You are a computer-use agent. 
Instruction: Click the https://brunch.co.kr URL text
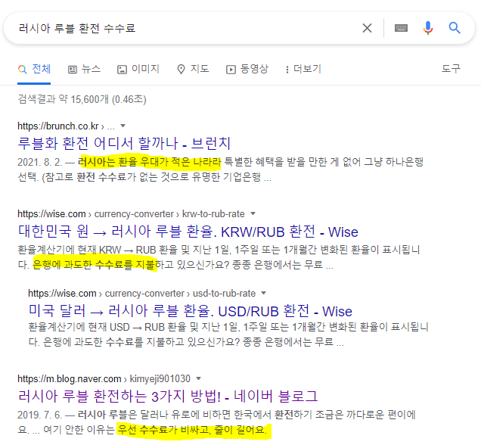click(58, 126)
